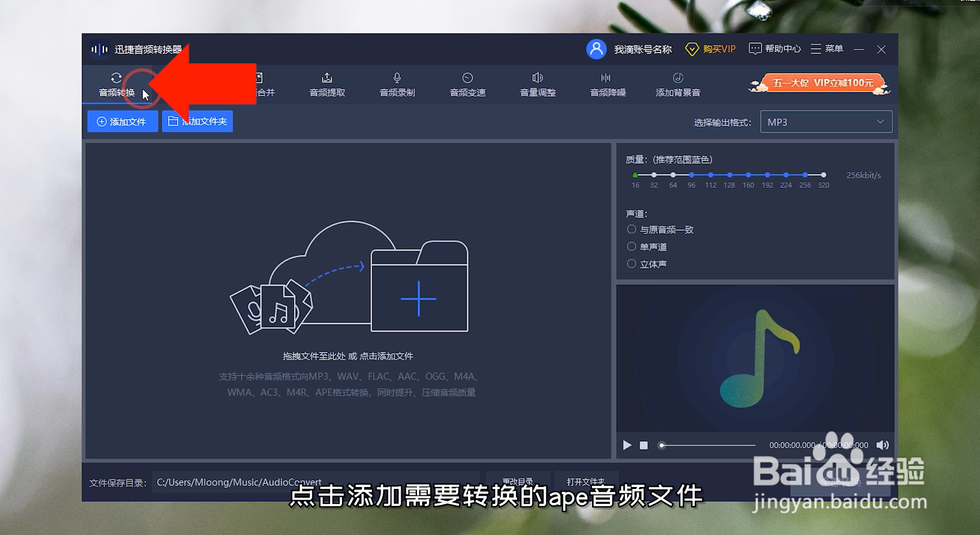980x535 pixels.
Task: Set quality slider to 128 point
Action: (729, 175)
